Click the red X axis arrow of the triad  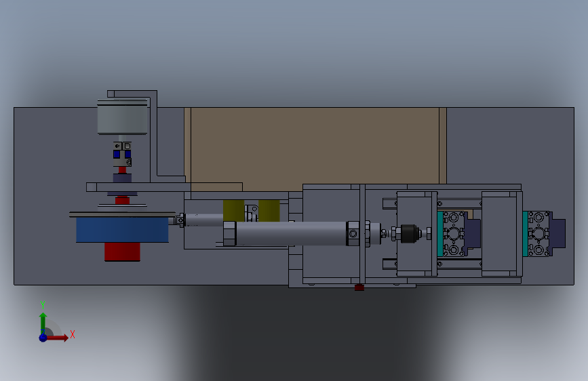[57, 338]
